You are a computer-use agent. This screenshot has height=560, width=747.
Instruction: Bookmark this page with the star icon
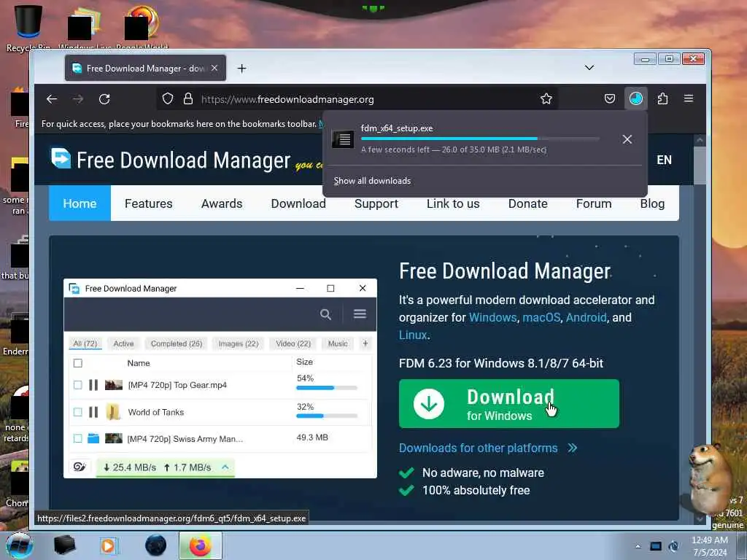[x=546, y=98]
